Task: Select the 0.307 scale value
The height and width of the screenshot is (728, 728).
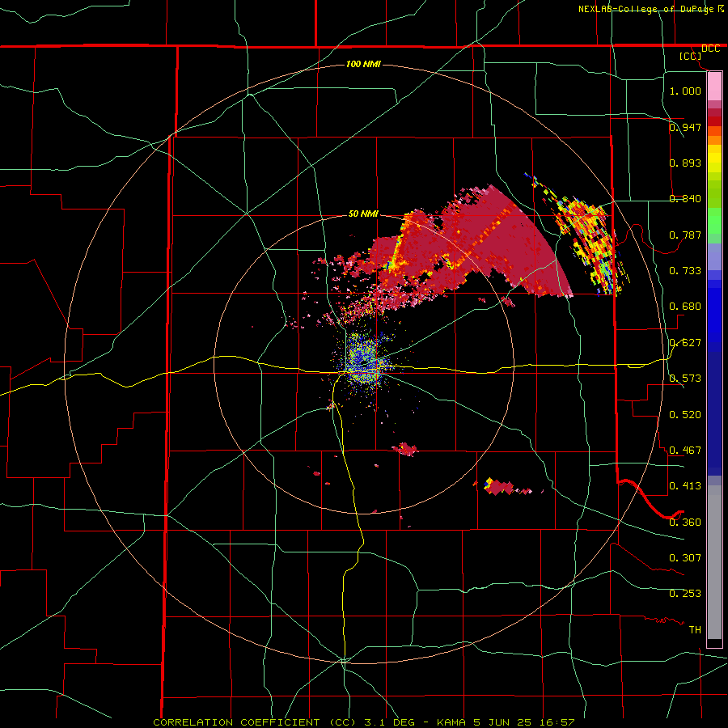Action: coord(685,557)
